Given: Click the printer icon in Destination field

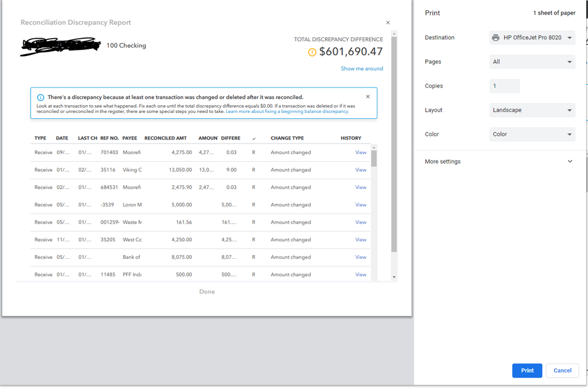Looking at the screenshot, I should tap(496, 38).
